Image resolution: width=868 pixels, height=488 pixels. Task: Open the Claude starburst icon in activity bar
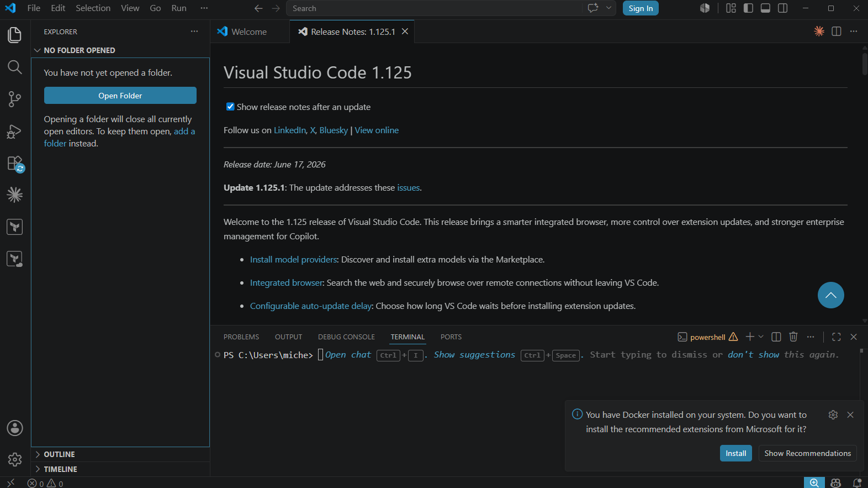(15, 195)
